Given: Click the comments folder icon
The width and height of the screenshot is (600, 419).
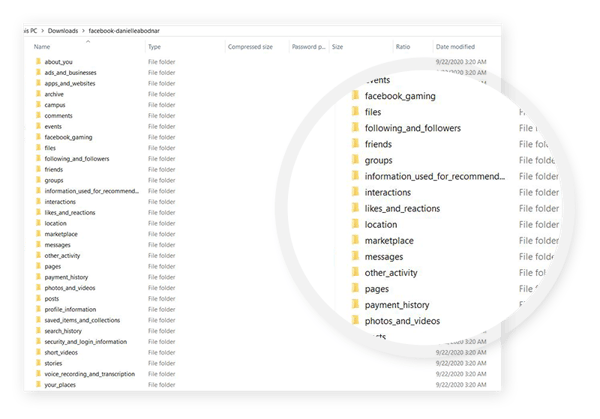Looking at the screenshot, I should click(x=38, y=115).
